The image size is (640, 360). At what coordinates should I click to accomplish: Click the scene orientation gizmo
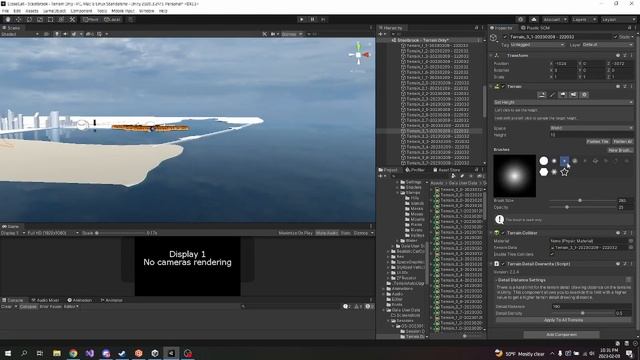click(358, 55)
